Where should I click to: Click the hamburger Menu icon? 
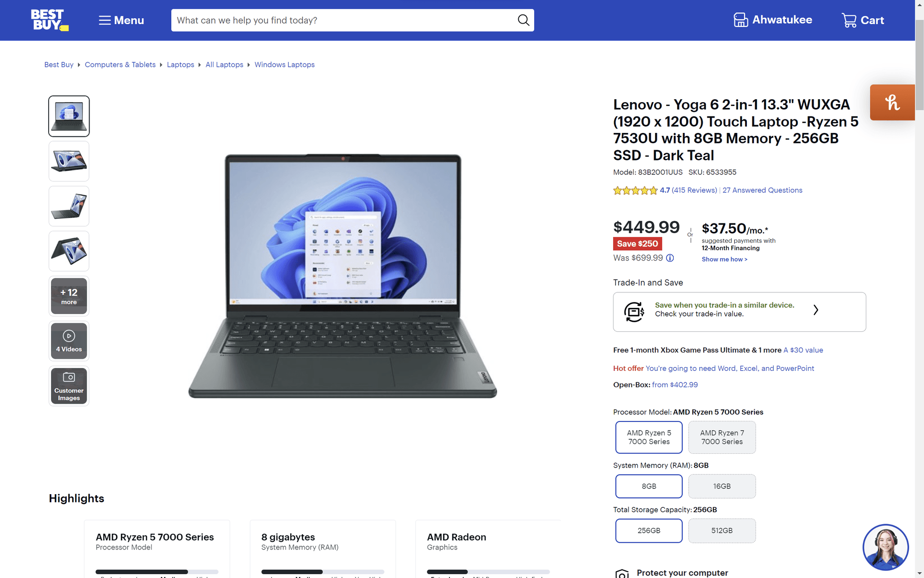pyautogui.click(x=104, y=20)
